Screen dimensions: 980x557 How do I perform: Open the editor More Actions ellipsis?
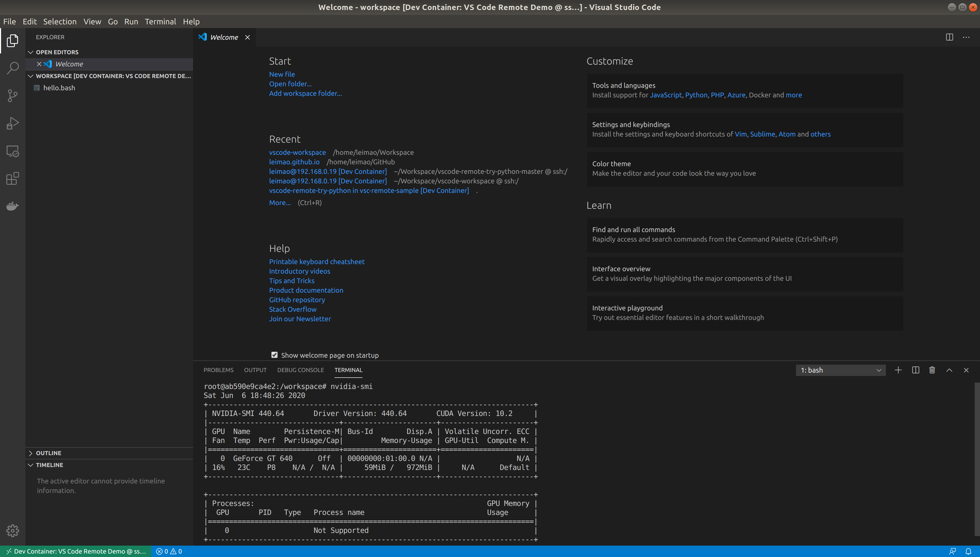pos(966,37)
